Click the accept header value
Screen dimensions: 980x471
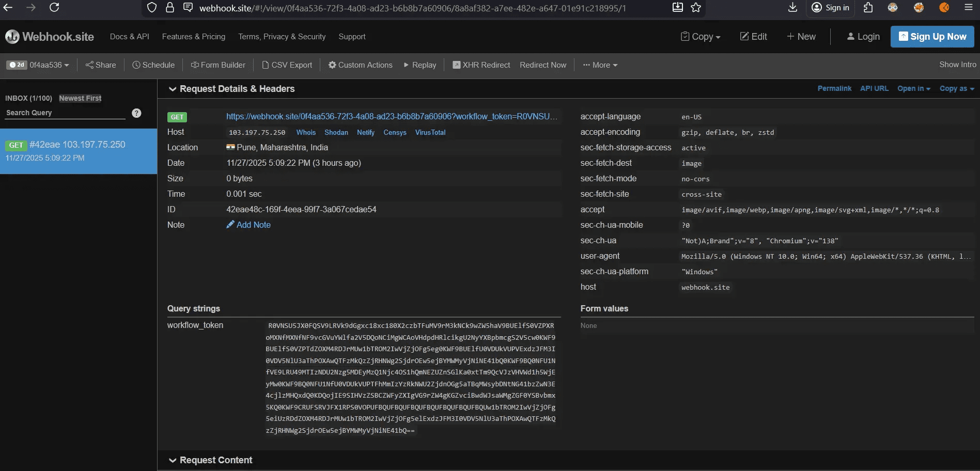(810, 210)
